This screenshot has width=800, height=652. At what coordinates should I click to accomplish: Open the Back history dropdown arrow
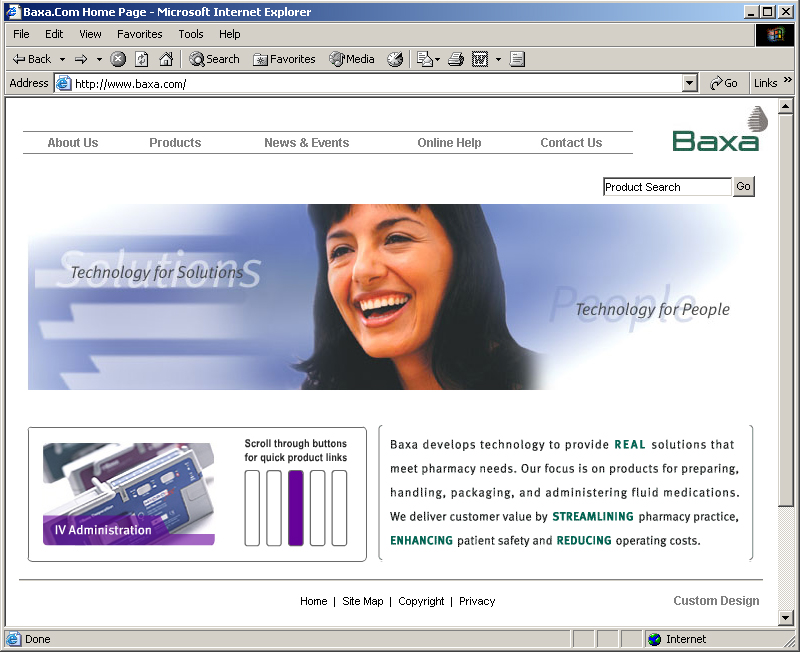pos(62,60)
